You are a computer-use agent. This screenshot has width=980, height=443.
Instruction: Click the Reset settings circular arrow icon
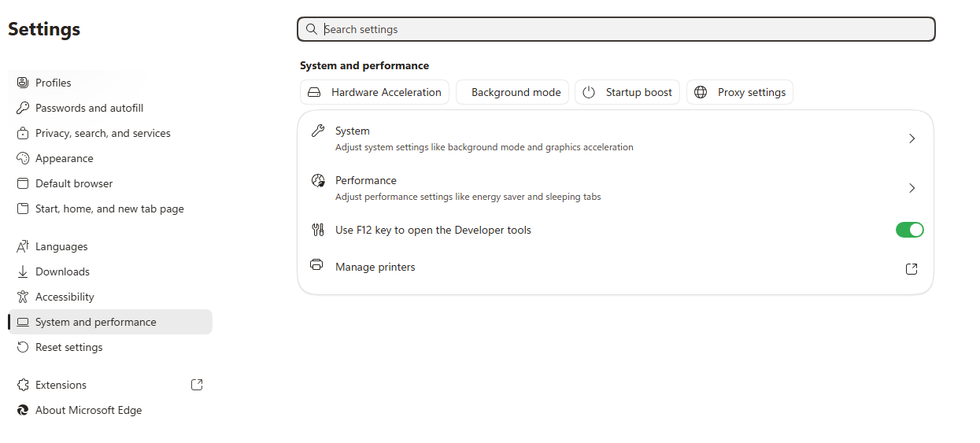pyautogui.click(x=22, y=347)
